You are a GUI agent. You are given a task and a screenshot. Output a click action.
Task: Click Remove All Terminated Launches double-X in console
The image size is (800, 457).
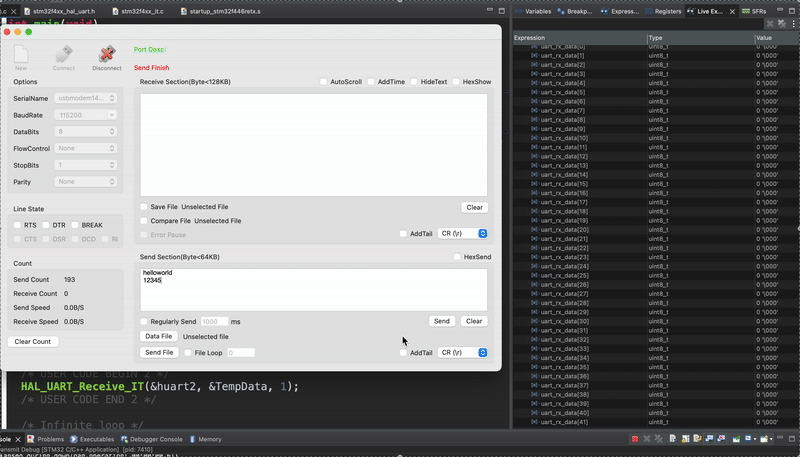point(659,439)
